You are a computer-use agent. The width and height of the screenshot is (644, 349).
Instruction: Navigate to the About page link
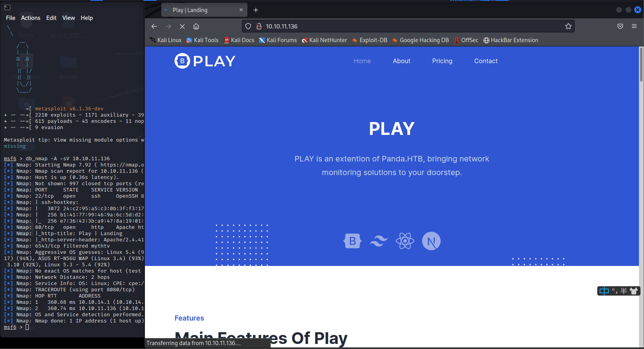tap(401, 61)
